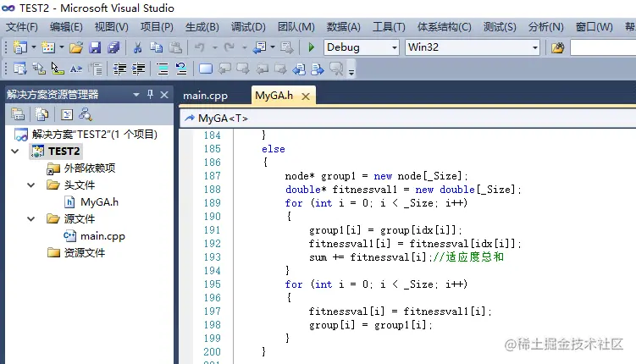The image size is (636, 364).
Task: Go to next bookmark in current document
Action: [318, 69]
